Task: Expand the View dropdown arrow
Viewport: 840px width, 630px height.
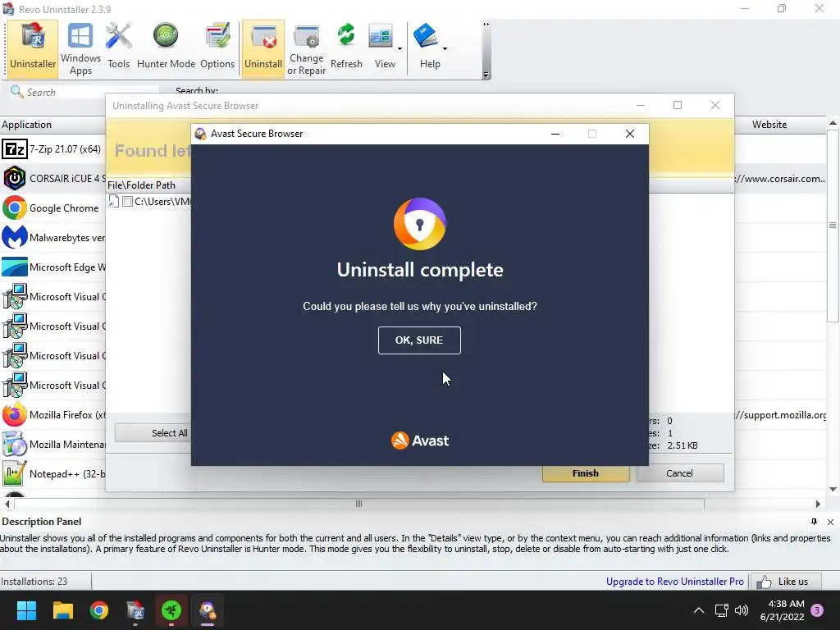Action: pyautogui.click(x=399, y=48)
